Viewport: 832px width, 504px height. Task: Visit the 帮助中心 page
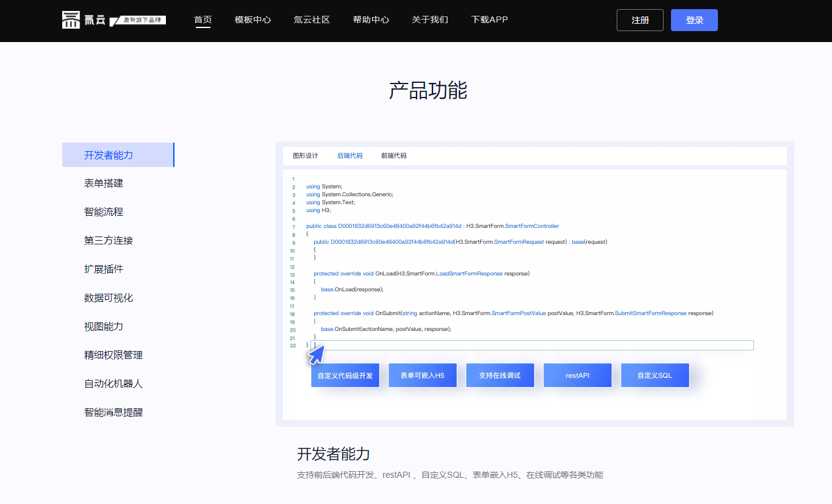coord(371,20)
